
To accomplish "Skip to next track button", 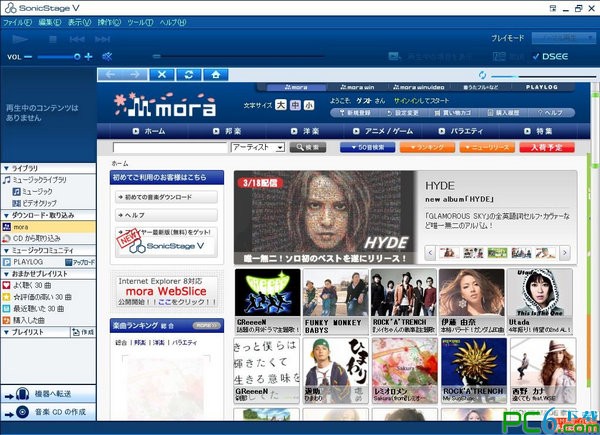I will (102, 39).
